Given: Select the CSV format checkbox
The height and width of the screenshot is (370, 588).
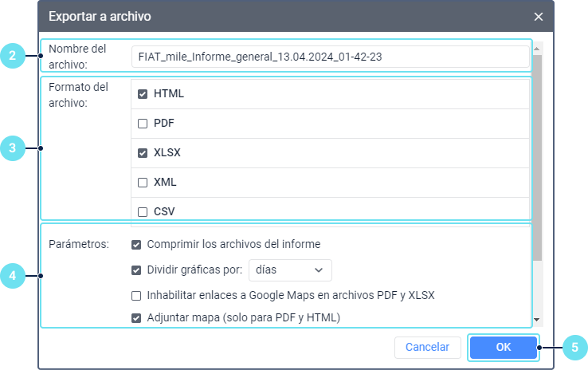Looking at the screenshot, I should pos(143,212).
